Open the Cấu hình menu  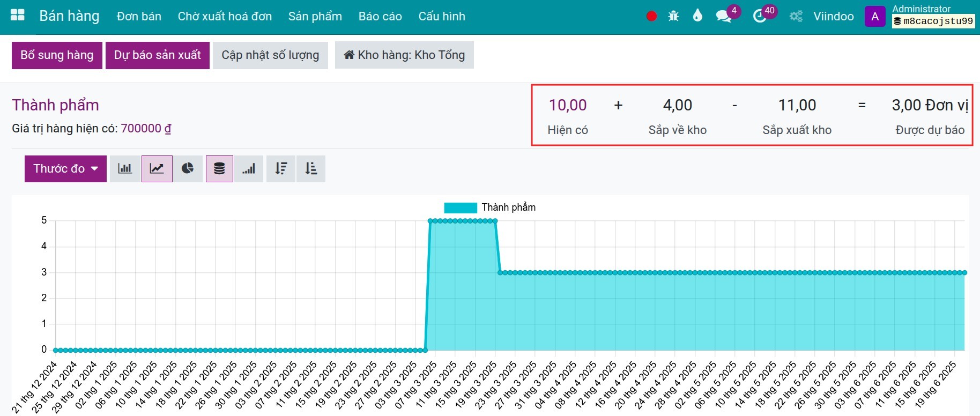point(442,16)
